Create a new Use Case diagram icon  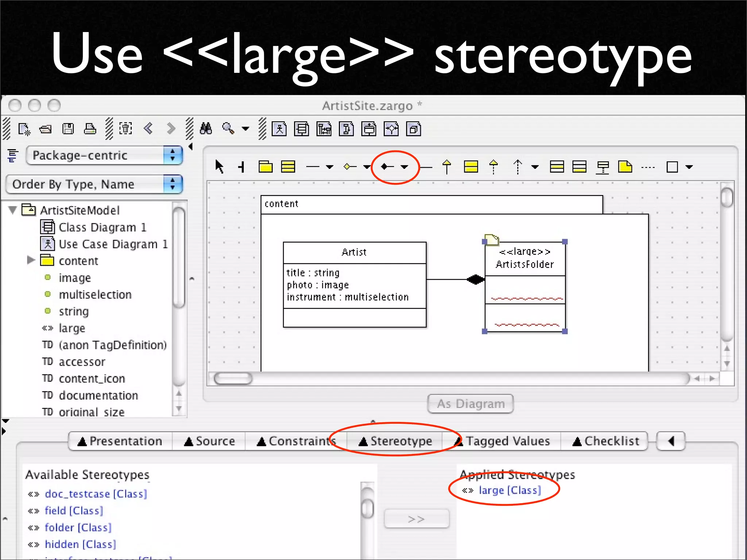tap(279, 129)
